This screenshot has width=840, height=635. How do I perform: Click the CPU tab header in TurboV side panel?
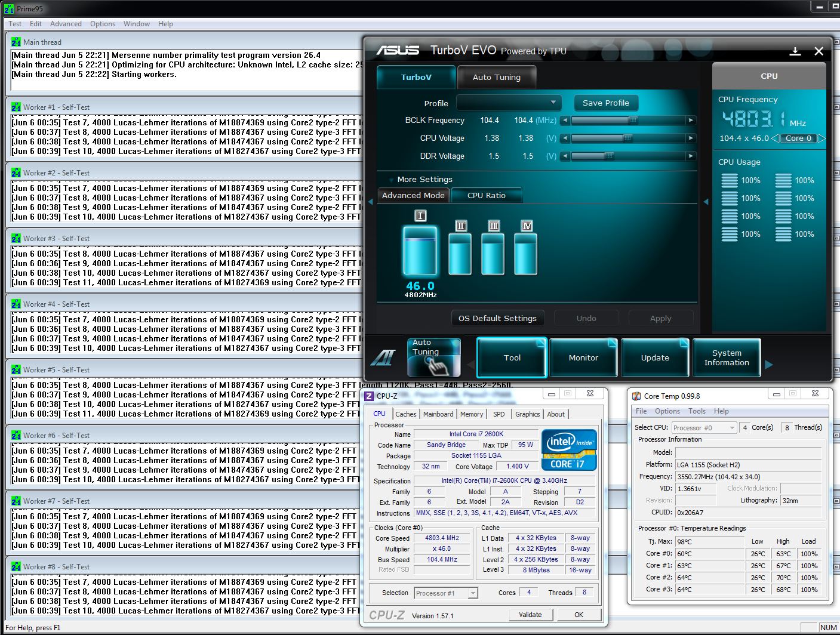click(769, 76)
